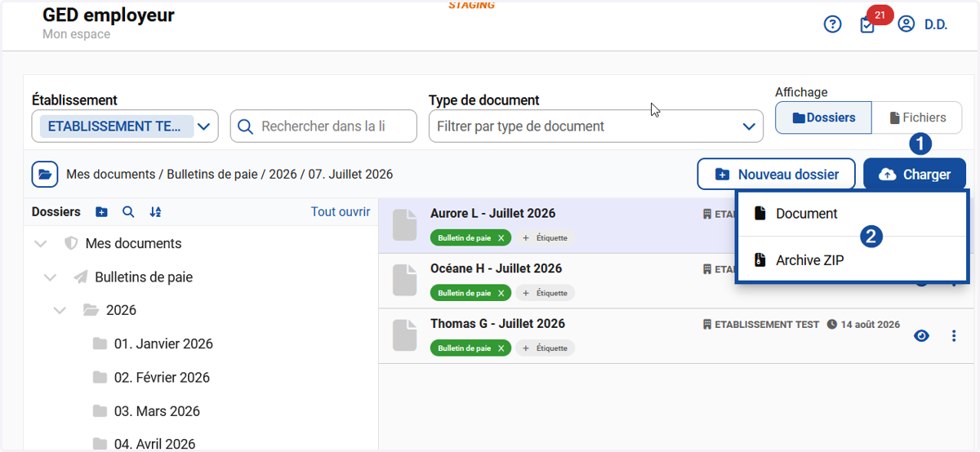This screenshot has width=980, height=452.
Task: Click the Tout ouvrir link
Action: (341, 212)
